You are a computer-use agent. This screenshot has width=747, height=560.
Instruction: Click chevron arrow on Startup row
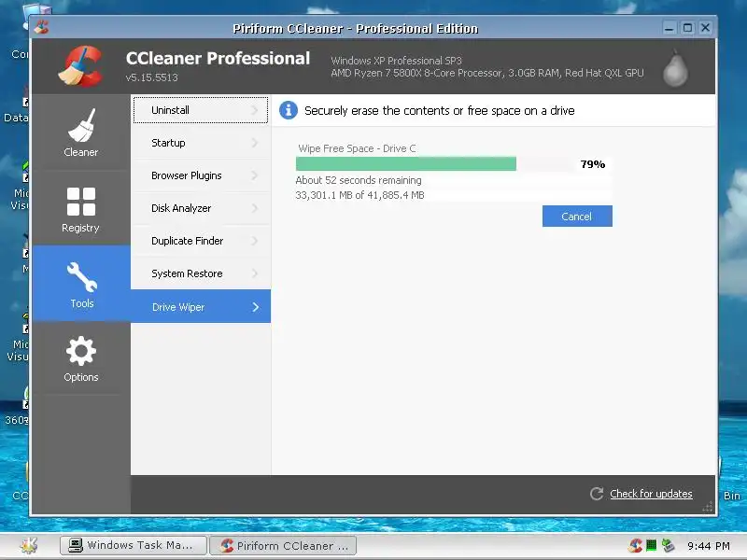coord(255,143)
